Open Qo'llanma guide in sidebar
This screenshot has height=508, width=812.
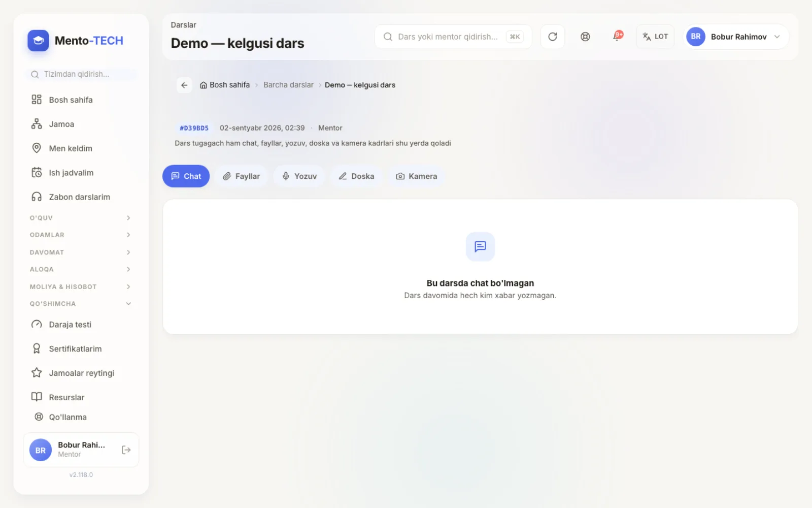click(x=81, y=417)
